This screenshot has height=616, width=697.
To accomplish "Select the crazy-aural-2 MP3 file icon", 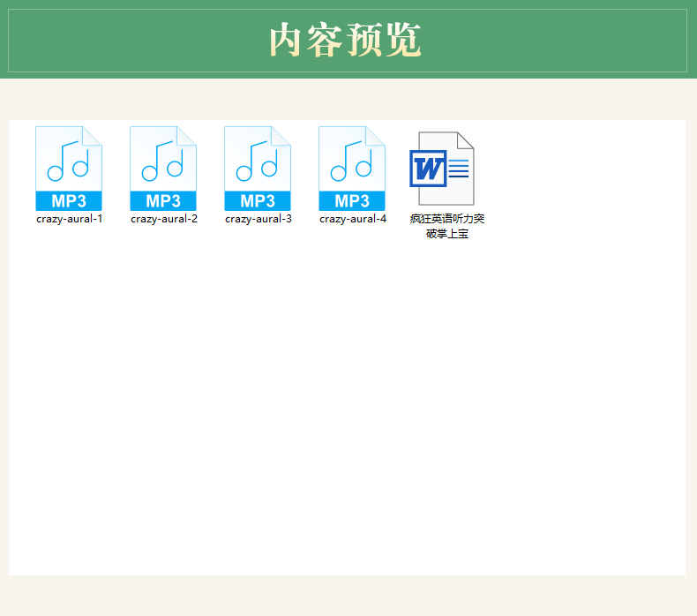I will point(163,169).
